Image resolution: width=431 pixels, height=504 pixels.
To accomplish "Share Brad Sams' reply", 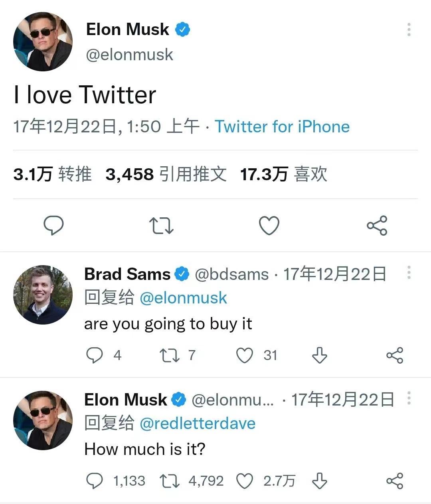I will tap(394, 355).
